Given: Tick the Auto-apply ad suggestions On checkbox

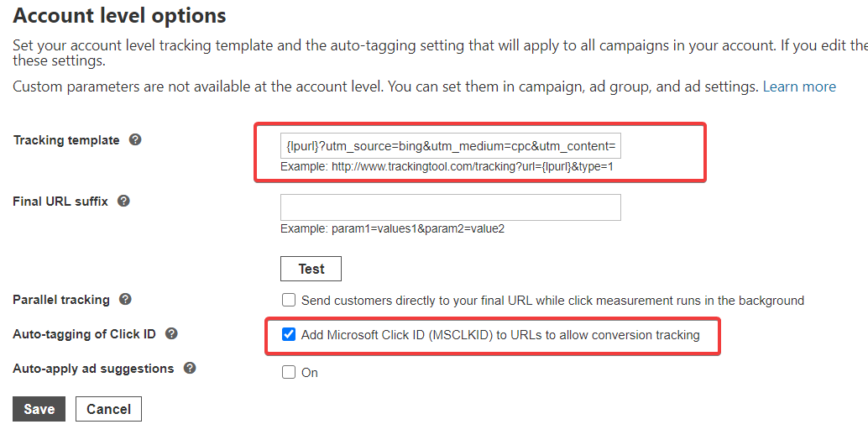Looking at the screenshot, I should [289, 373].
